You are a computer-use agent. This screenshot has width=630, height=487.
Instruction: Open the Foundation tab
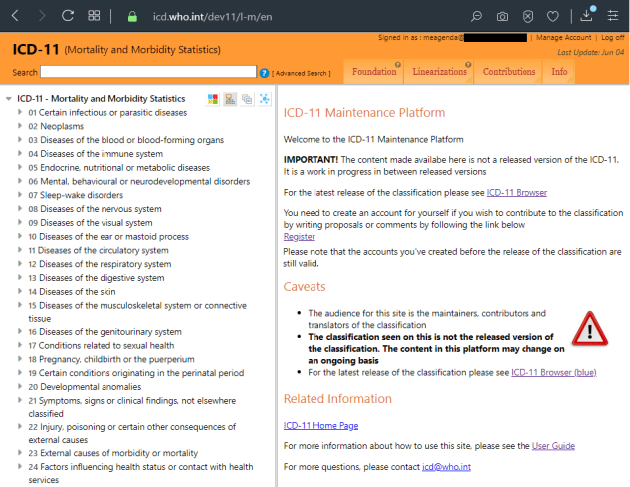(x=374, y=72)
